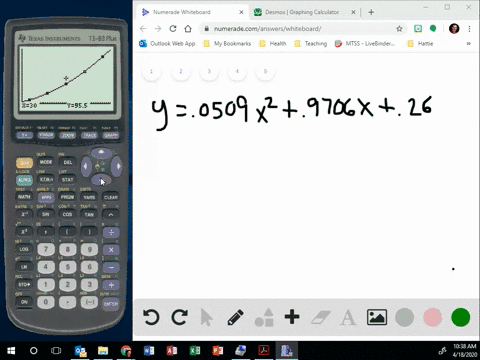Click the yellow 2ND key
Screen dimensions: 480x360
[25, 163]
